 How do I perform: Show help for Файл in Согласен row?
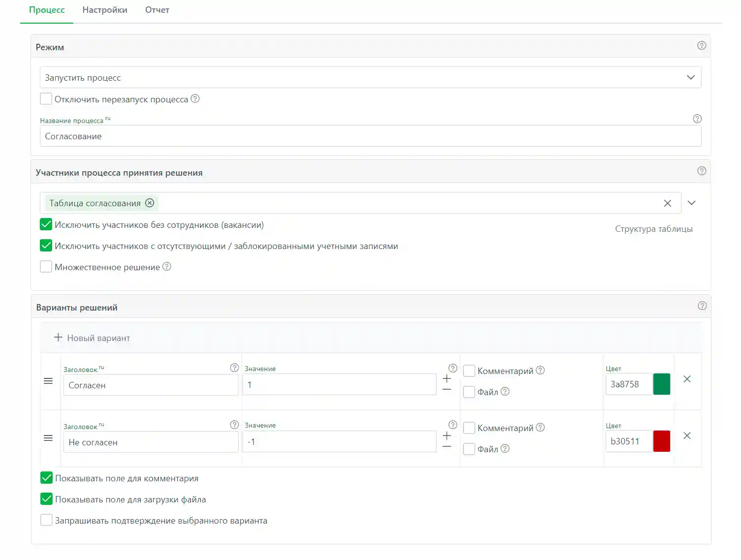[x=505, y=391]
